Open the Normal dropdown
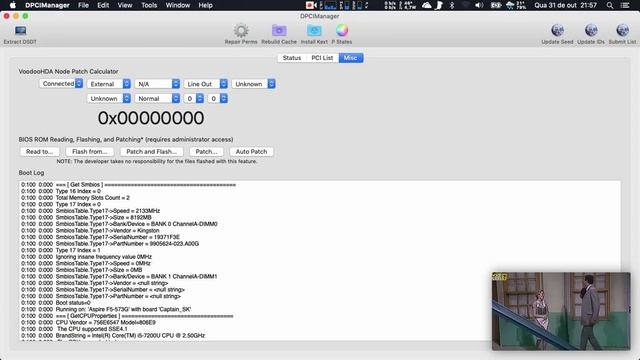 click(157, 98)
